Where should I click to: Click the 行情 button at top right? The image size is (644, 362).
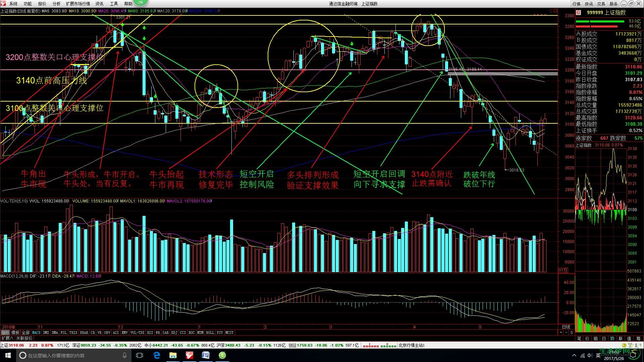(577, 4)
